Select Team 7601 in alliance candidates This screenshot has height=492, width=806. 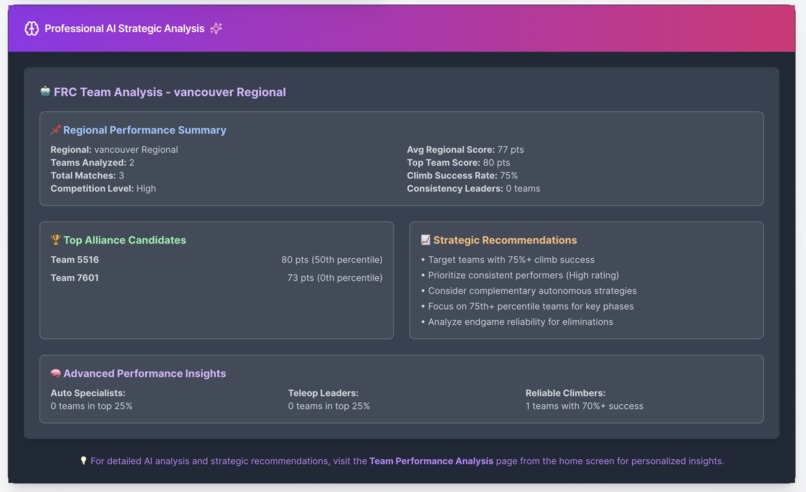tap(75, 278)
